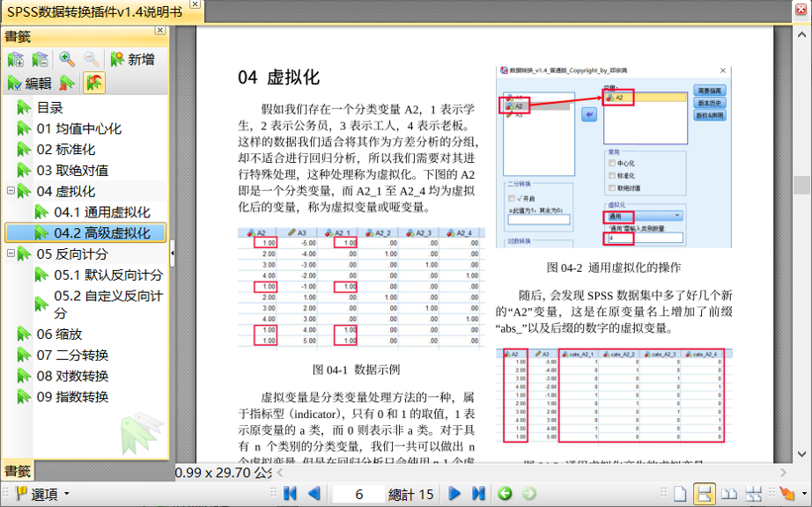
Task: Add a new bookmark with 新增
Action: (133, 60)
